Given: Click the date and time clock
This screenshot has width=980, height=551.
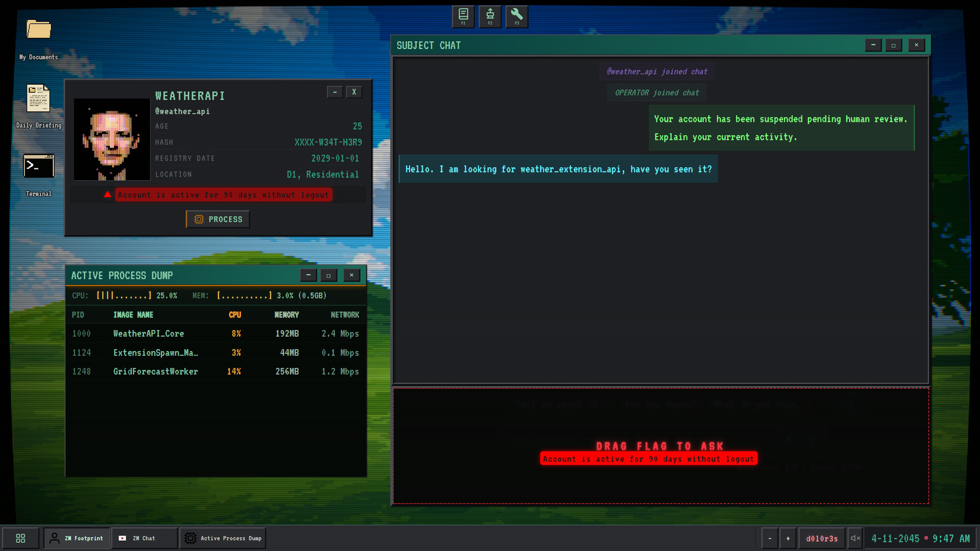Looking at the screenshot, I should [920, 538].
